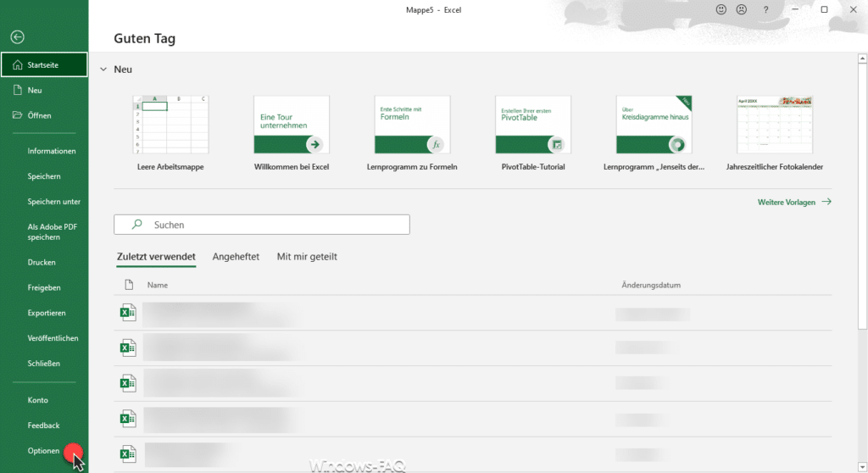The height and width of the screenshot is (473, 868).
Task: Collapse the Neu section chevron
Action: point(103,70)
